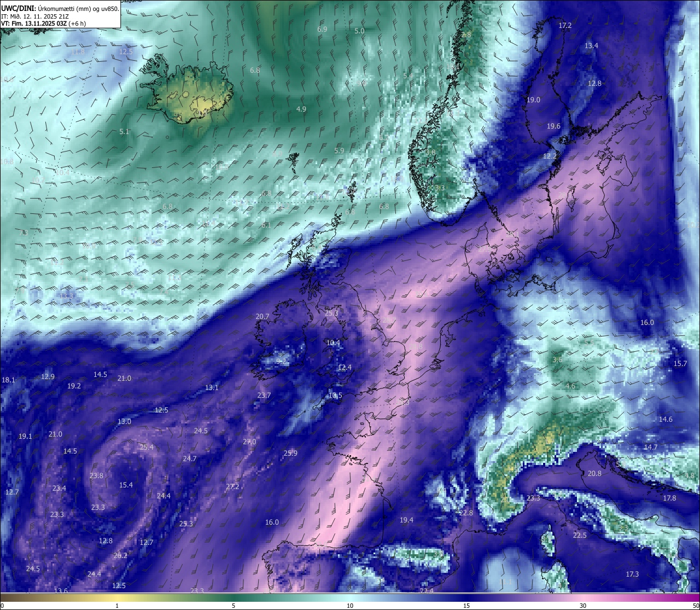The image size is (700, 610).
Task: Click the map value '12.2'
Action: tap(550, 156)
